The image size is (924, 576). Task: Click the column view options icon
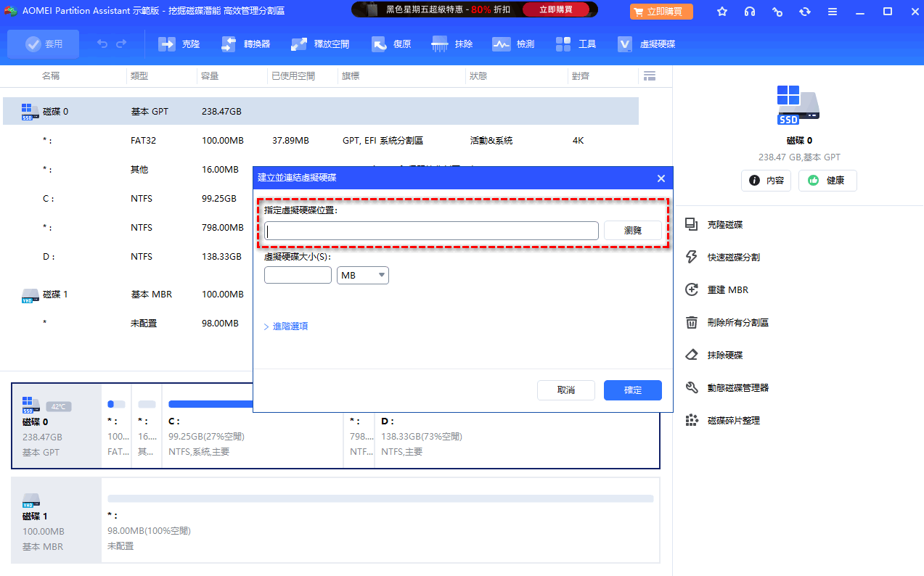650,75
